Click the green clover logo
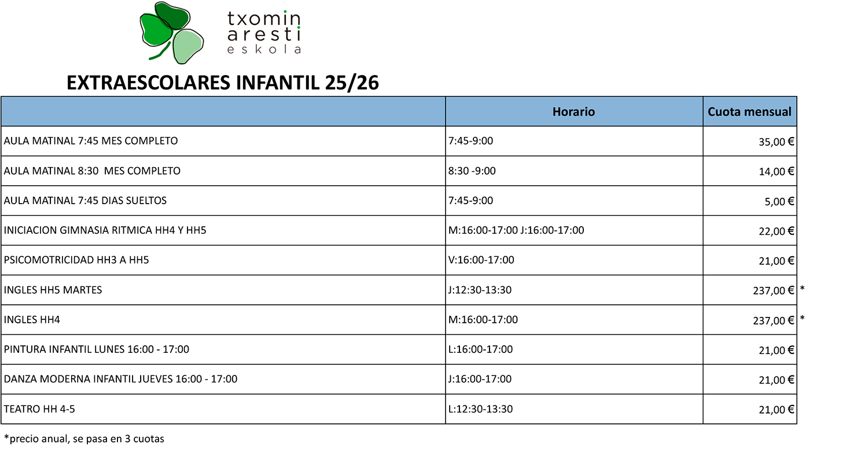The height and width of the screenshot is (454, 868). click(x=171, y=31)
